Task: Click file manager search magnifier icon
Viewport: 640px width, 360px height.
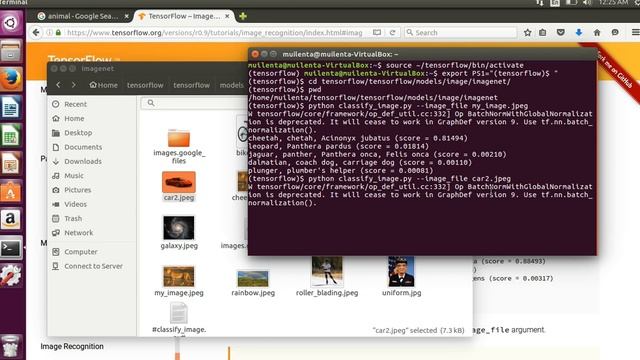Action: (151, 103)
